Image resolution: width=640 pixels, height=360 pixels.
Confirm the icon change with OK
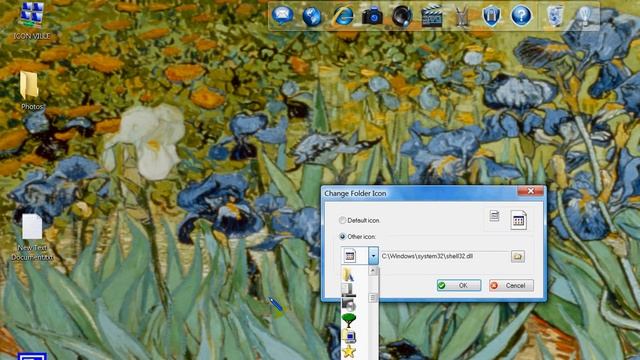pyautogui.click(x=459, y=285)
